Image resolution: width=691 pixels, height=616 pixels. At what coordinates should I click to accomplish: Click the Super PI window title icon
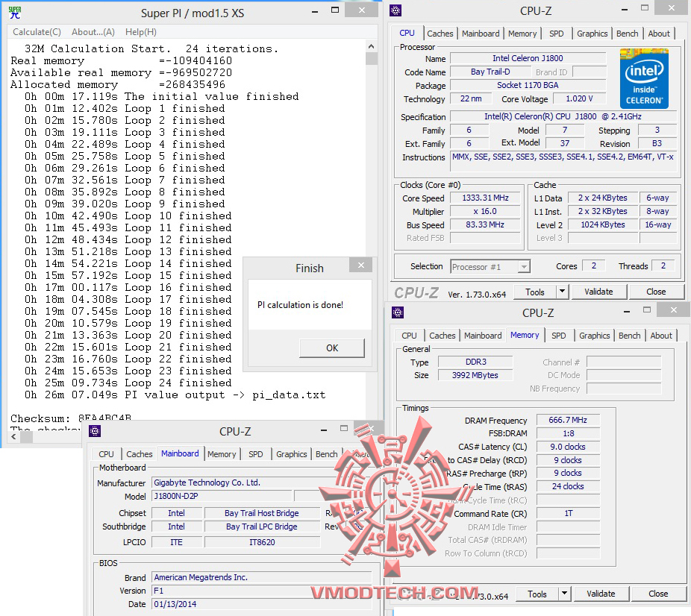click(x=14, y=13)
